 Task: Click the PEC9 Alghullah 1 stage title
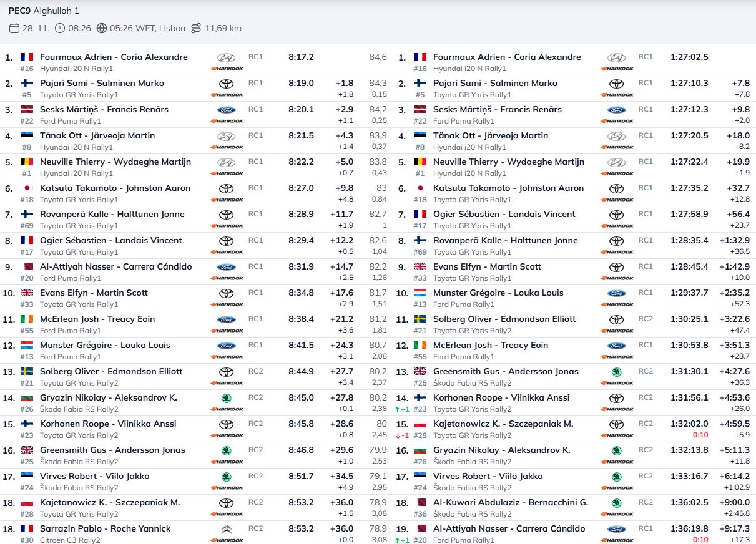point(44,11)
